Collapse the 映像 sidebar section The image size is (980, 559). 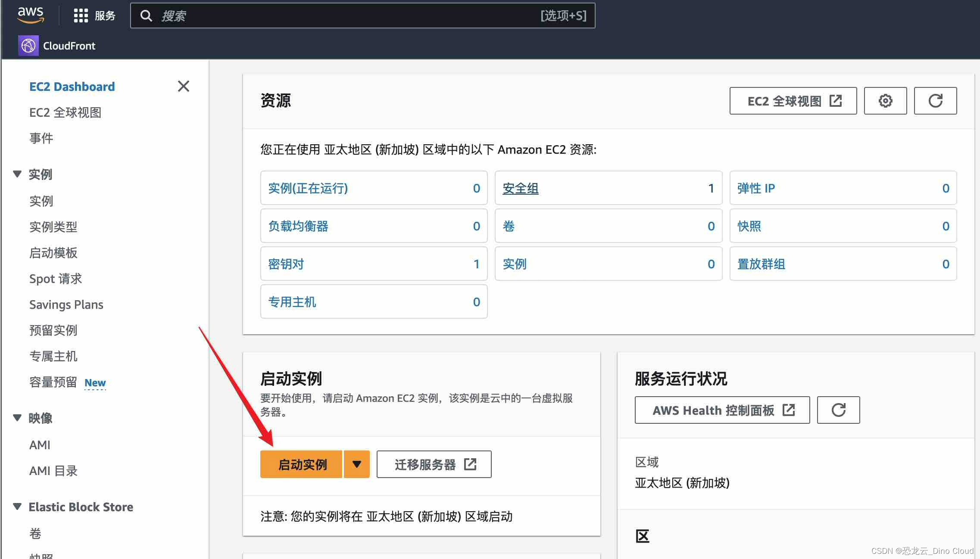[x=17, y=418]
